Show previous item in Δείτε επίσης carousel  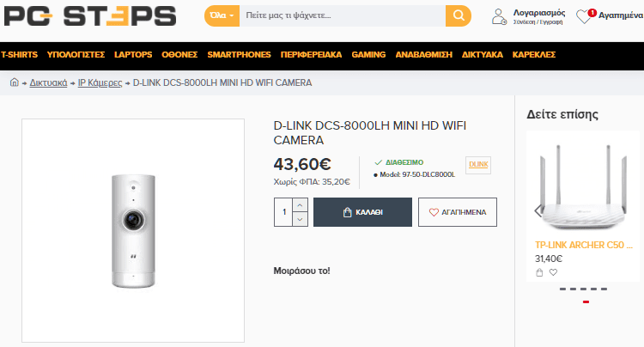tap(538, 211)
